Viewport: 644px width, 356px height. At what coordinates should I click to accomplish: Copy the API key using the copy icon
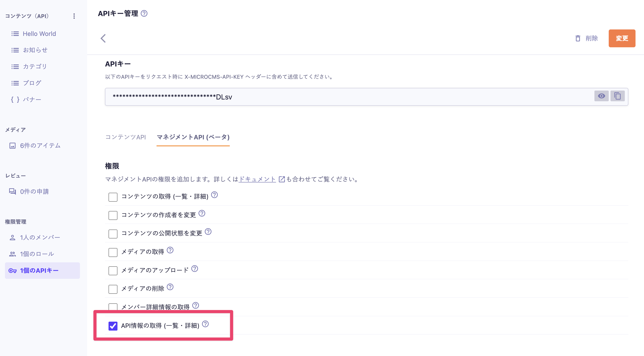617,96
